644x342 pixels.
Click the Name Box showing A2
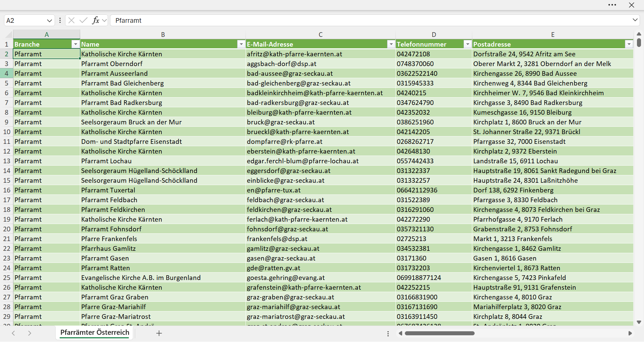click(25, 20)
